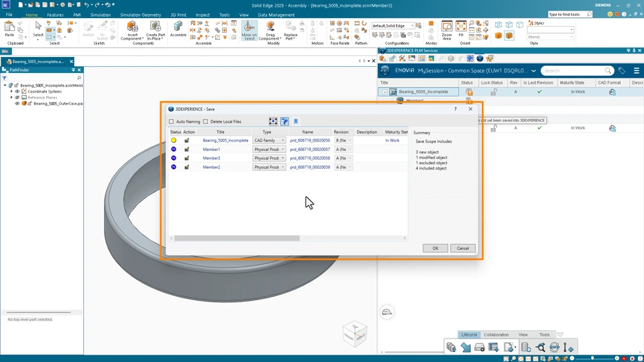Toggle visibility of Coordinate Systems in PathFinder

[17, 91]
